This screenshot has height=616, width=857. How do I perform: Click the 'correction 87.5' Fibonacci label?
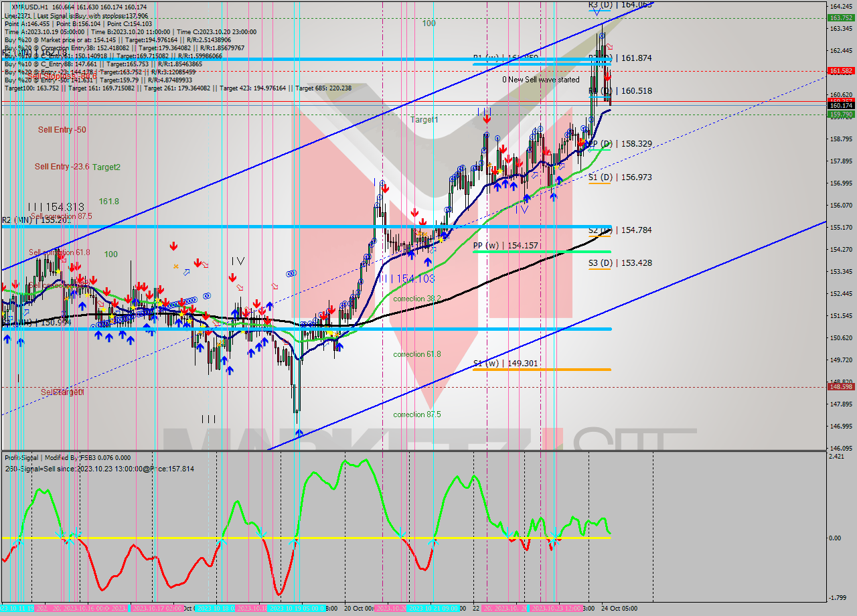click(416, 414)
